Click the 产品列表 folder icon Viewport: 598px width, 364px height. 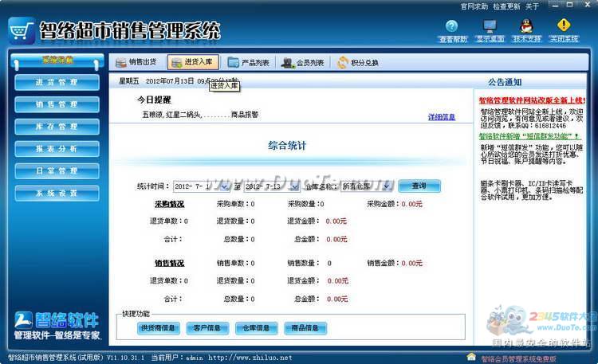[233, 62]
